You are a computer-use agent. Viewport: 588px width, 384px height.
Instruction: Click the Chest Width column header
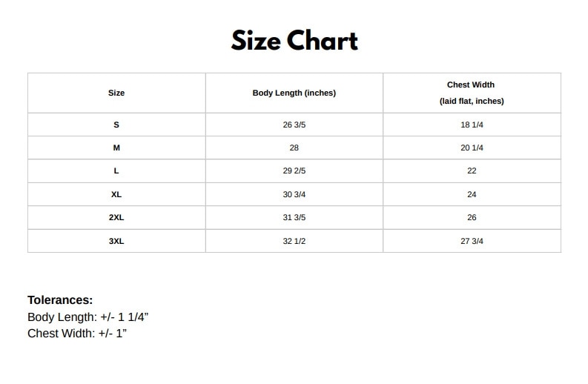point(471,85)
